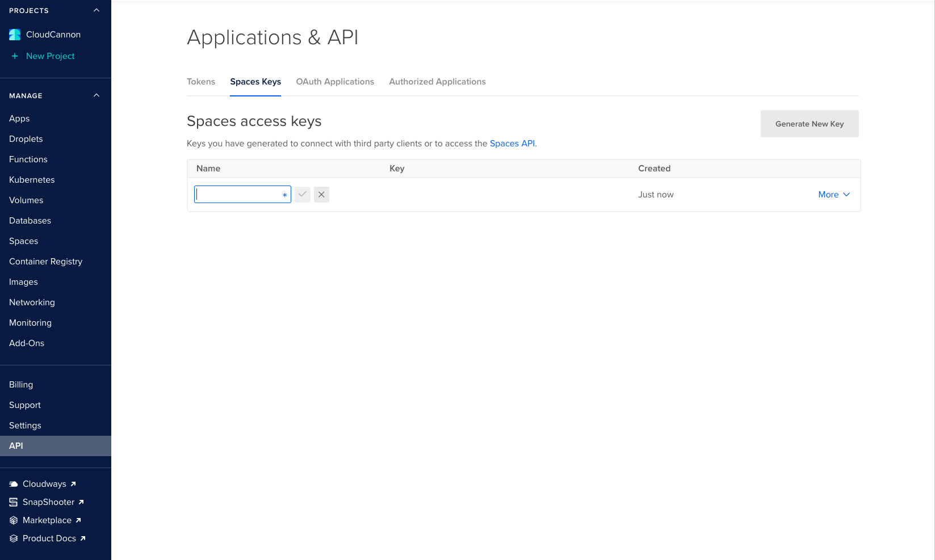Confirm the key name with the checkmark icon

(x=302, y=194)
